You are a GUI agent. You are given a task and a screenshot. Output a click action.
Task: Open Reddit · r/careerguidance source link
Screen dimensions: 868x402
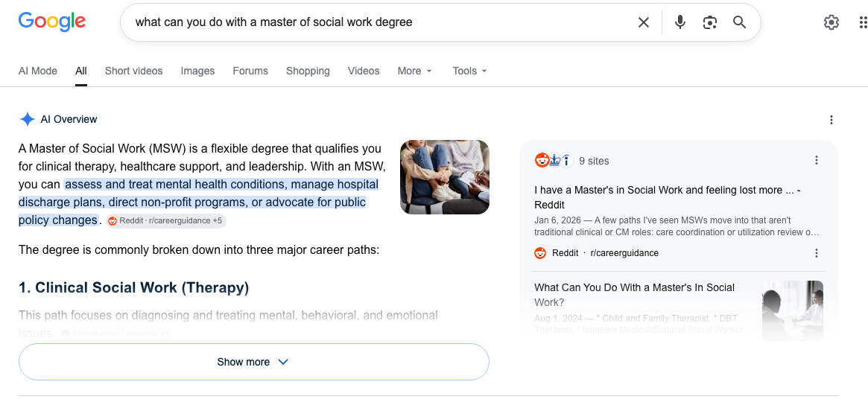coord(597,253)
